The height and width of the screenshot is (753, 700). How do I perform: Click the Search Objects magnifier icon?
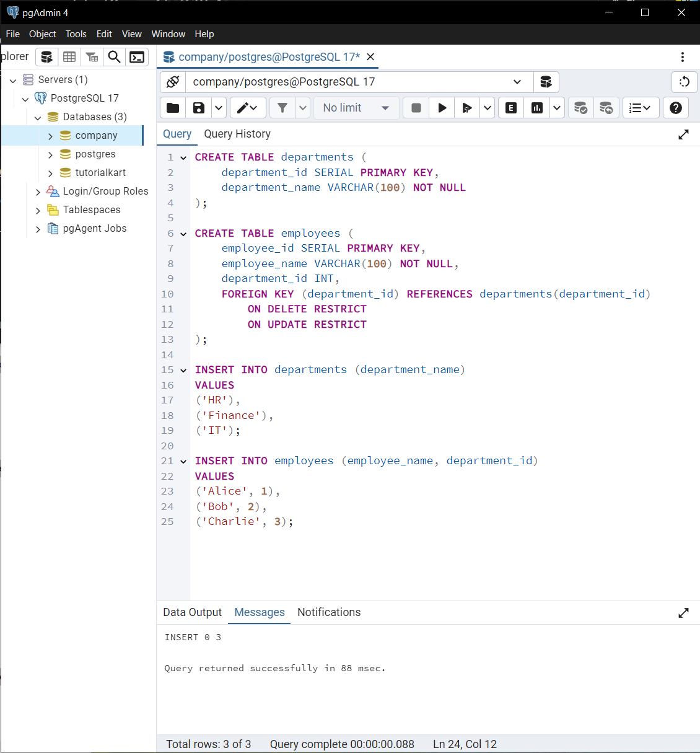coord(114,57)
